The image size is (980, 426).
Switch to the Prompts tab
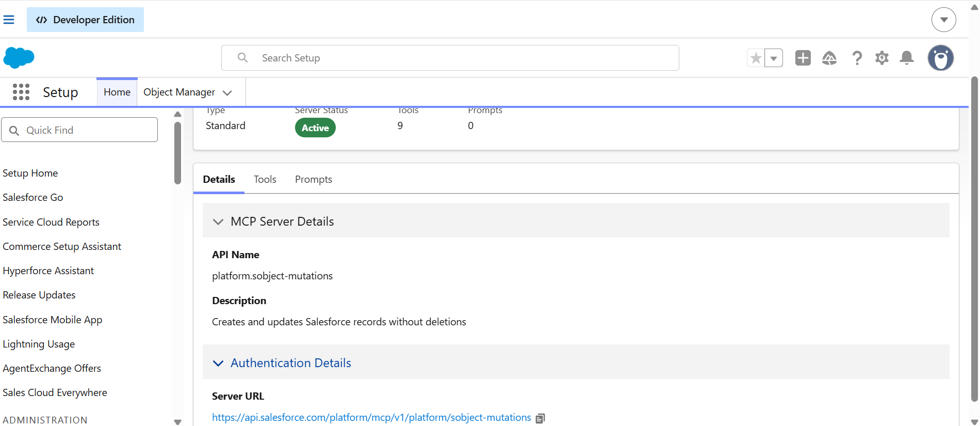coord(314,179)
